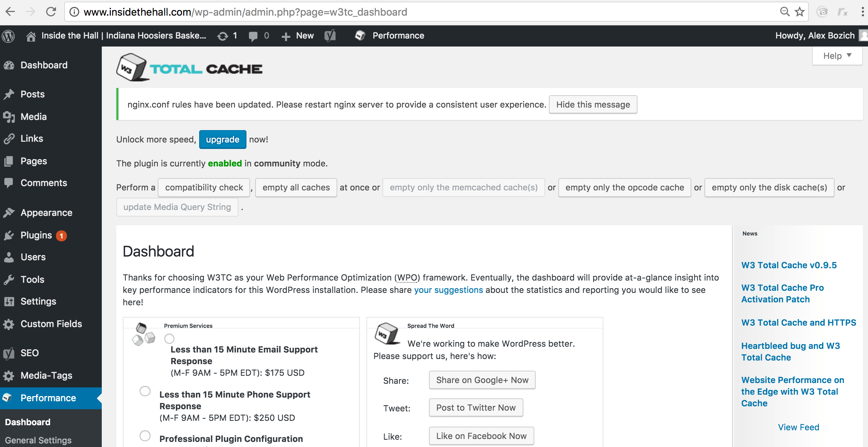Screen dimensions: 868x447
Task: Click the Links chain icon
Action: [x=9, y=138]
